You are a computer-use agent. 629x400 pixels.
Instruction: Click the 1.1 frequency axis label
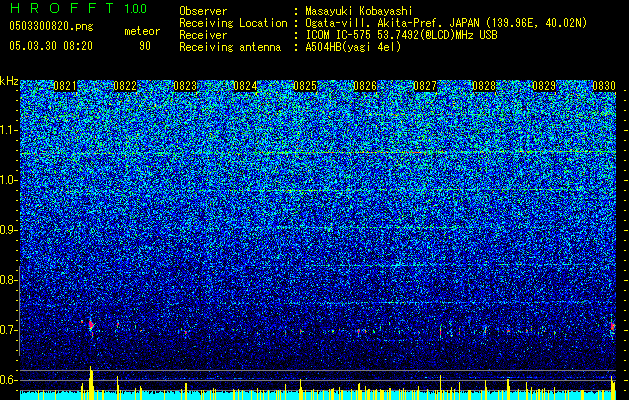[x=9, y=130]
